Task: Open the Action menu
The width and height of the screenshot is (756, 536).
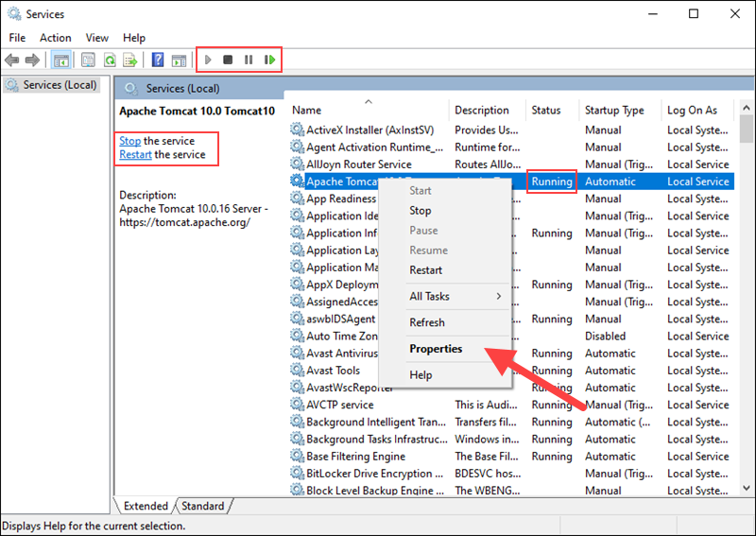Action: (x=55, y=38)
